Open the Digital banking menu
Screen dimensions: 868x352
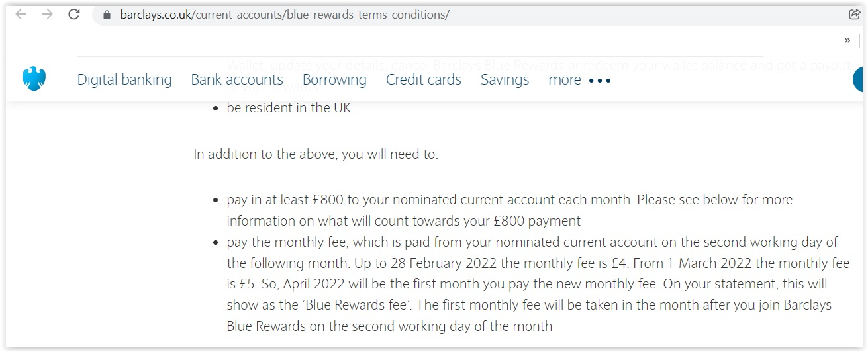click(124, 80)
